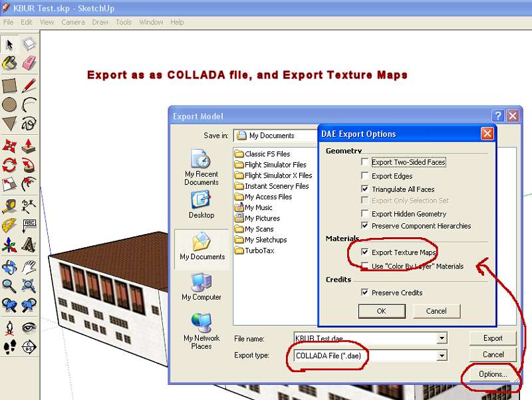The height and width of the screenshot is (400, 532).
Task: Choose the Paint Bucket tool
Action: point(9,63)
